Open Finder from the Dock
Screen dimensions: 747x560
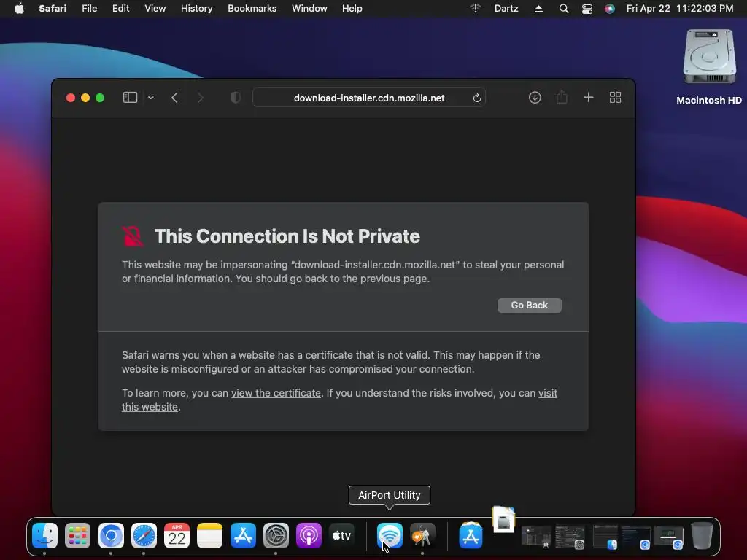(44, 536)
